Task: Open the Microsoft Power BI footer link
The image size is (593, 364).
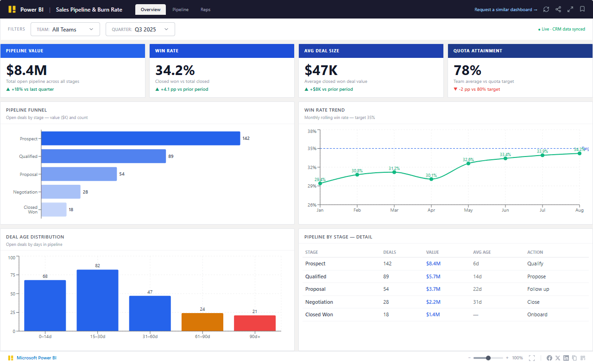Action: tap(37, 358)
